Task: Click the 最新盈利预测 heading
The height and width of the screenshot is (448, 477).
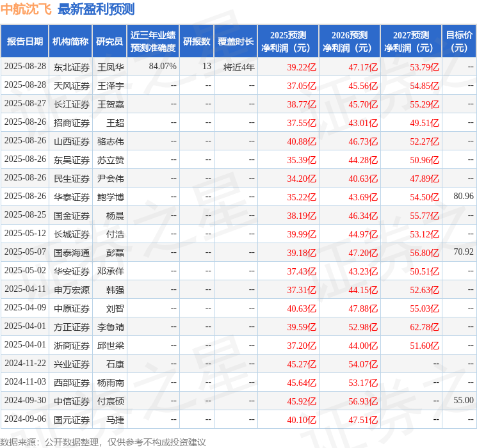Action: (96, 9)
